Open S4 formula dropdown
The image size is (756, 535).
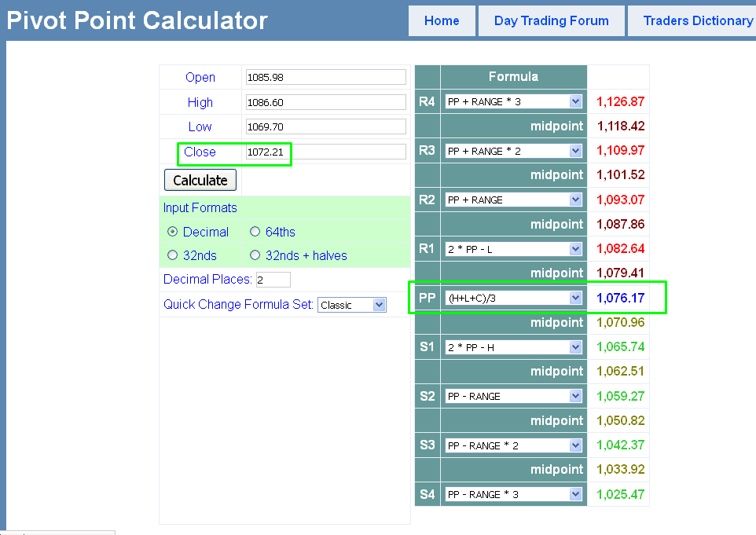pyautogui.click(x=513, y=494)
